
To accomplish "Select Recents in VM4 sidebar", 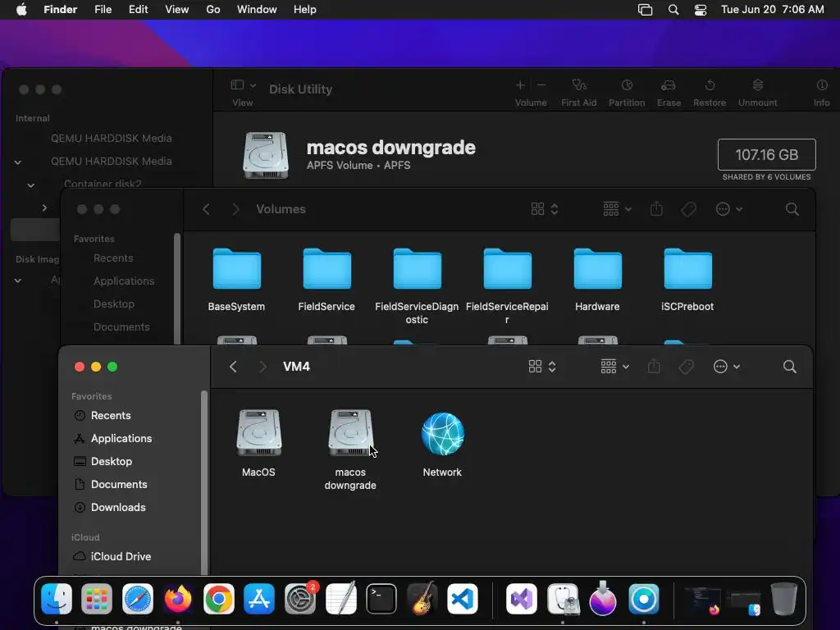I will coord(111,415).
